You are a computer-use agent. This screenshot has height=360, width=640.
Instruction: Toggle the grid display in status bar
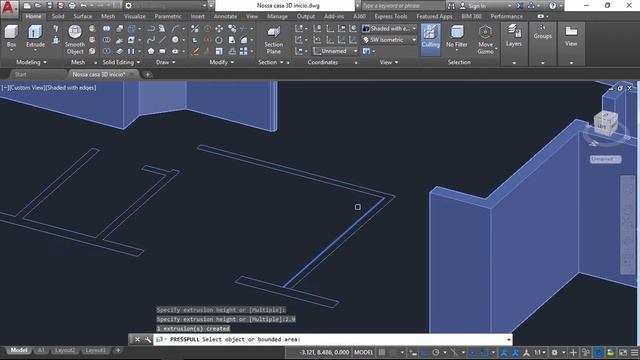coord(382,352)
